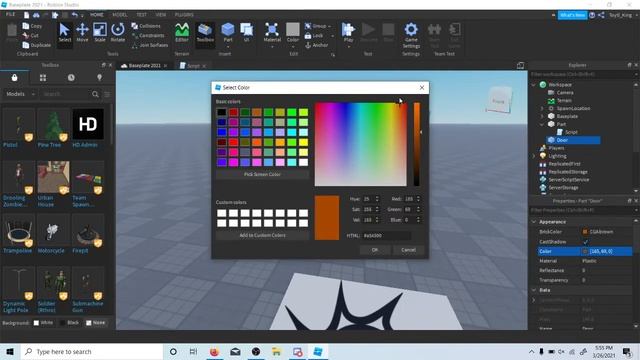Open Windows Start menu

pos(9,351)
